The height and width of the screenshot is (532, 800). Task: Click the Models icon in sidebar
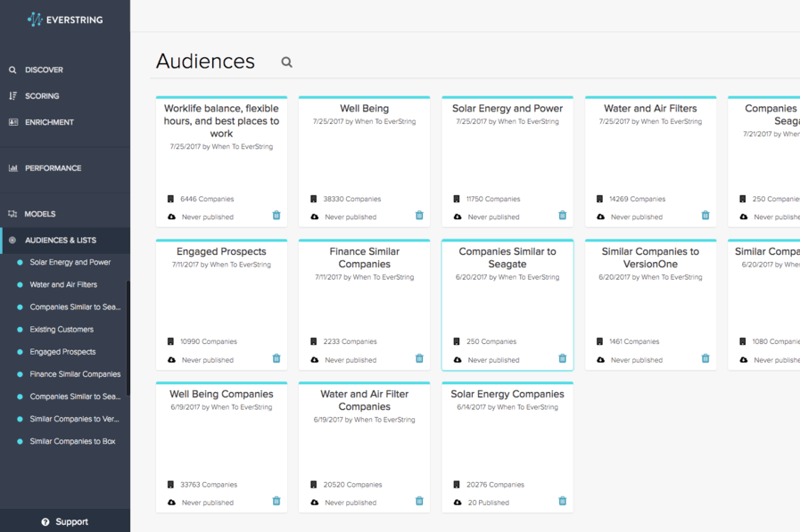click(12, 214)
